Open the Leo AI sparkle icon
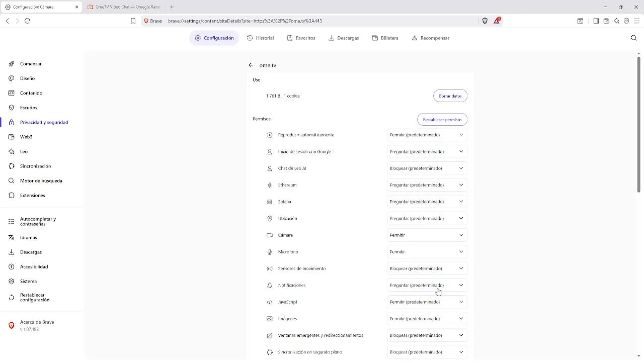The height and width of the screenshot is (362, 644). [616, 21]
